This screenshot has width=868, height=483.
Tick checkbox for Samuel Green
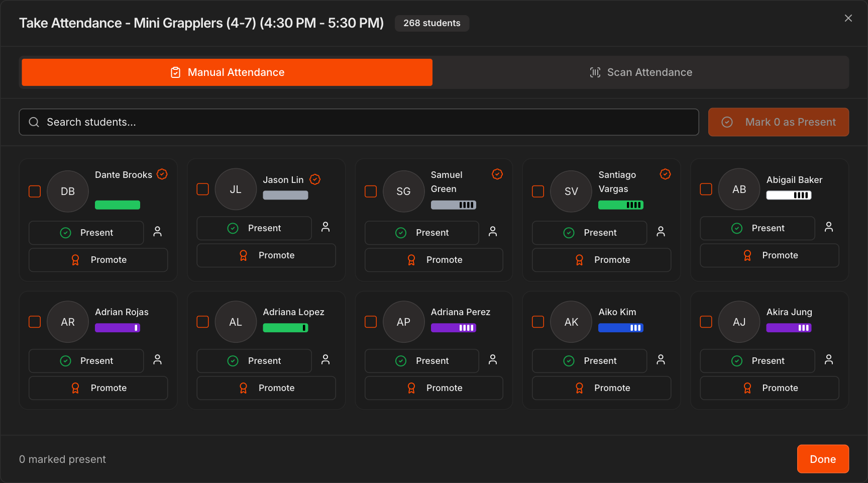pyautogui.click(x=371, y=191)
